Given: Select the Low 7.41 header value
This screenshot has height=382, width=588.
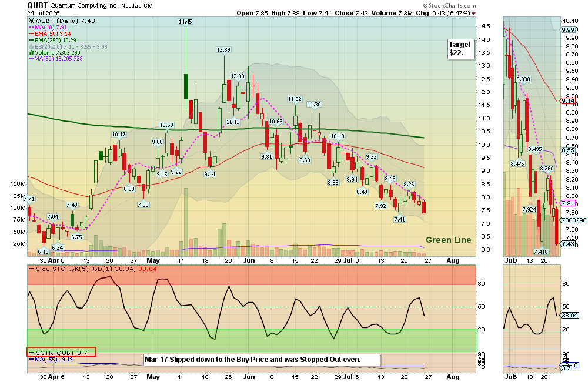Looking at the screenshot, I should pos(317,13).
